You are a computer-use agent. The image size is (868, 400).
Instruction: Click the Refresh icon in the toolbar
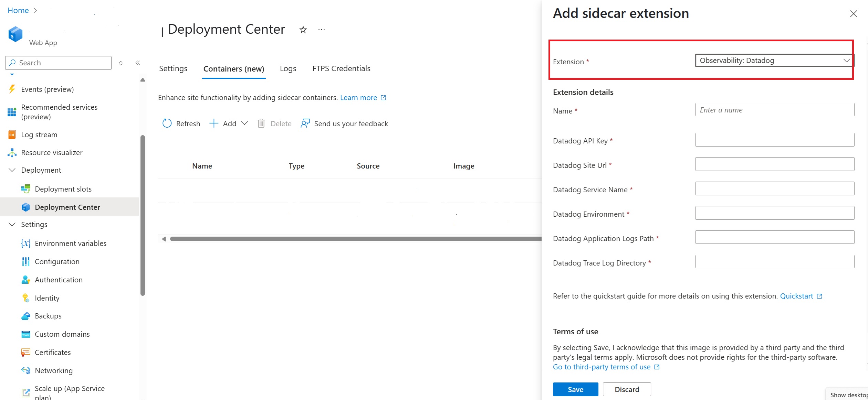(167, 123)
